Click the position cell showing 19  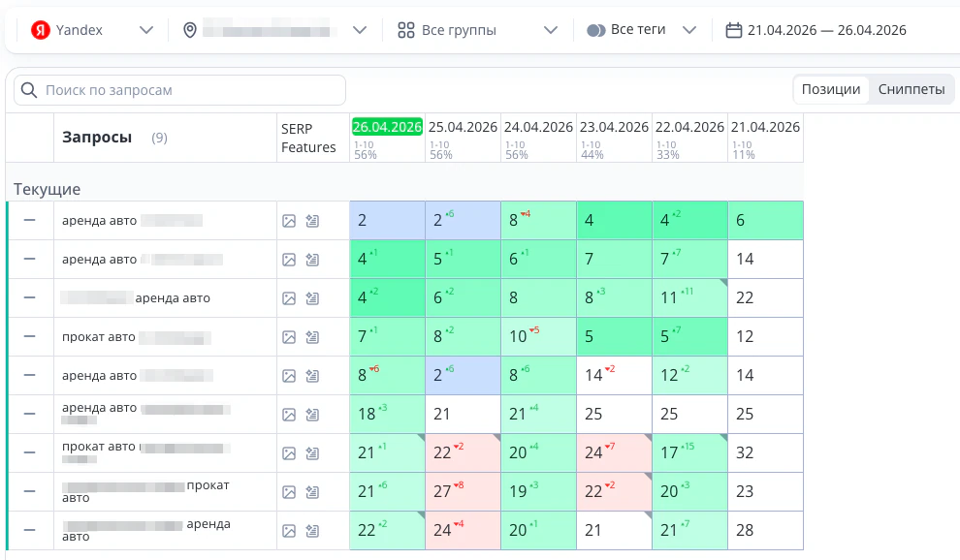click(x=539, y=491)
